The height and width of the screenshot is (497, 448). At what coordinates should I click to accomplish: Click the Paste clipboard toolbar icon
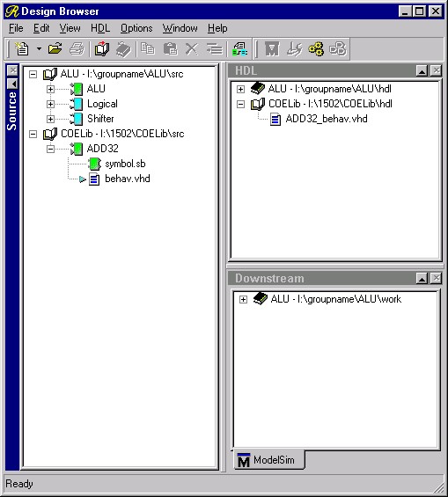tap(170, 49)
